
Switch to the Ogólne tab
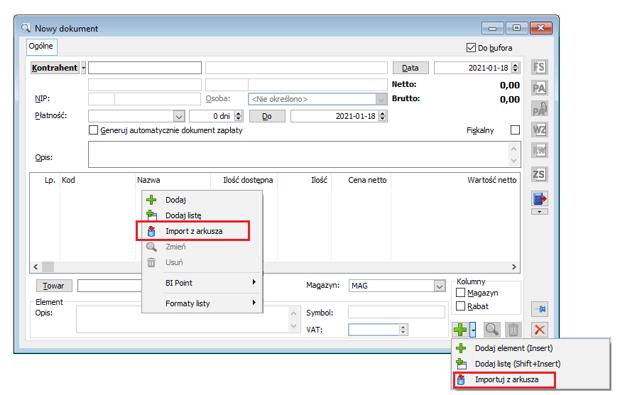(x=41, y=46)
